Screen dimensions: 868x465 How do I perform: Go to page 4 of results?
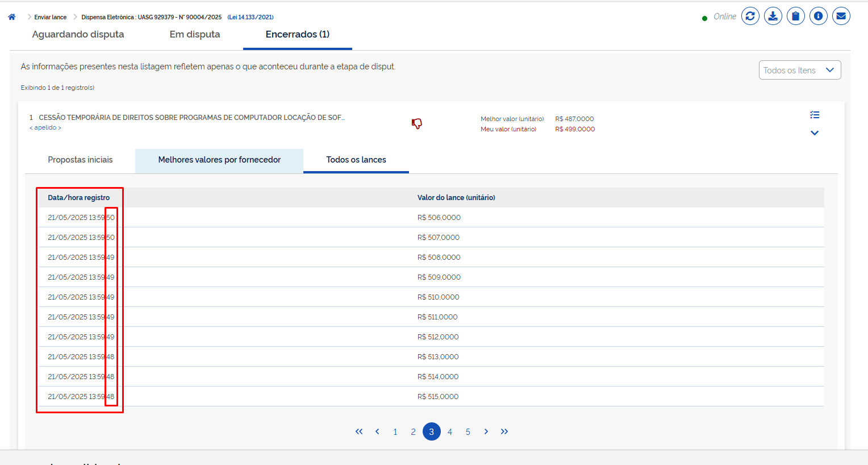point(449,432)
